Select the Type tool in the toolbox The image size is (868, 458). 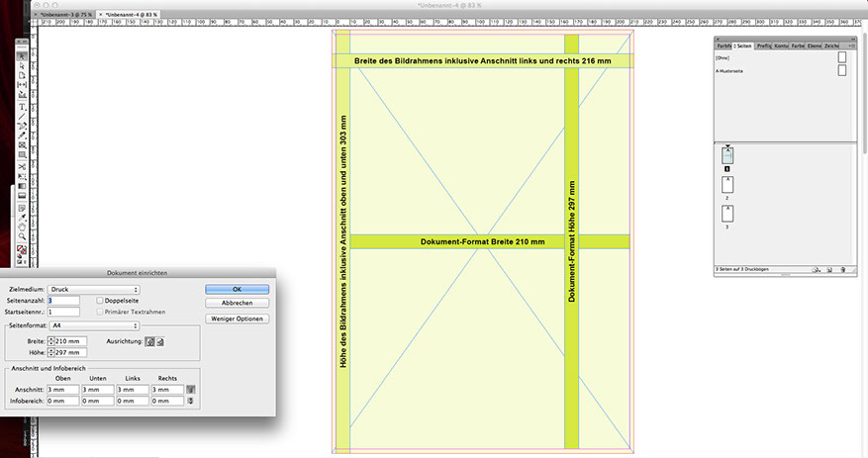tap(22, 107)
